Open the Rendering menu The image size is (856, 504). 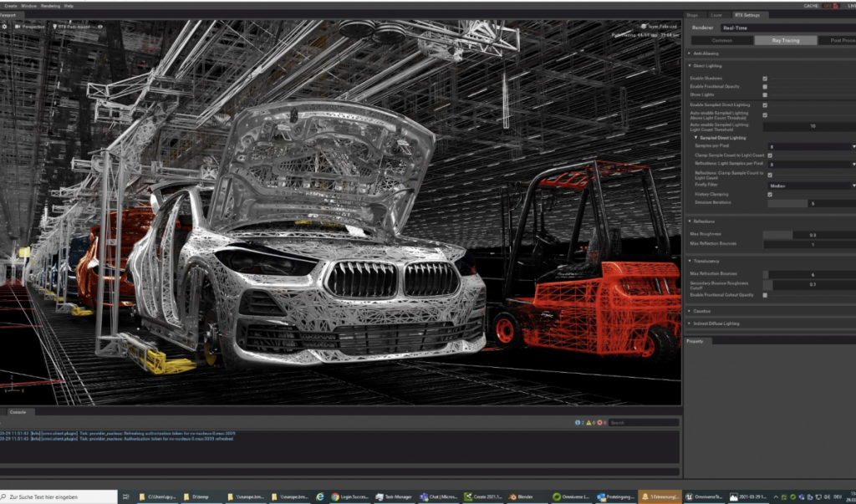[49, 4]
